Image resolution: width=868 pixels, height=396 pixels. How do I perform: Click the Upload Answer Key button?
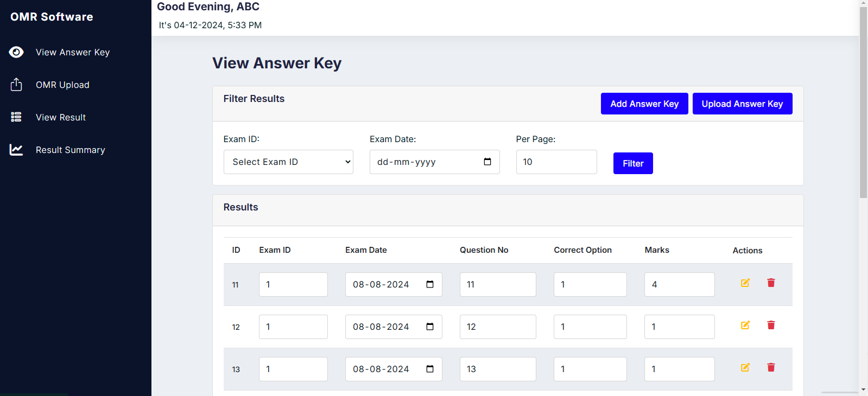coord(742,104)
